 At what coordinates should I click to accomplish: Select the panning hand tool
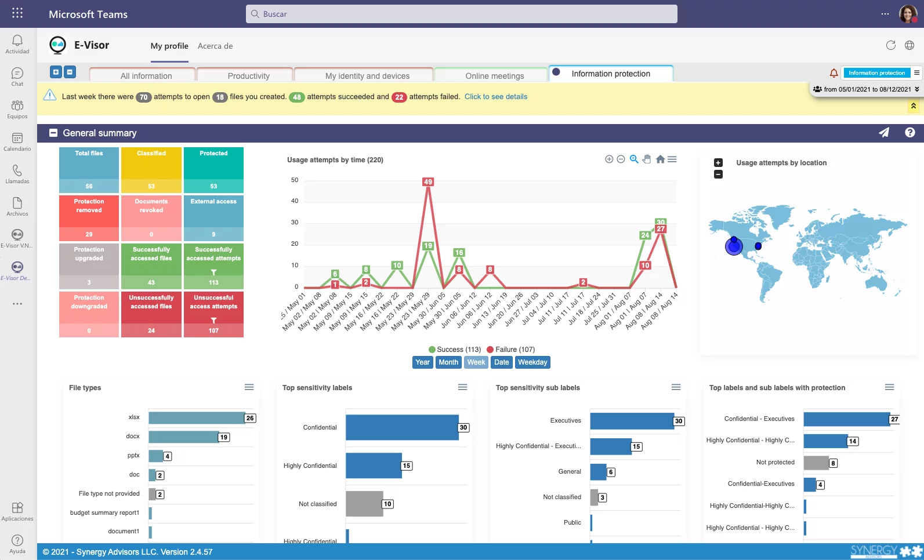pyautogui.click(x=647, y=159)
